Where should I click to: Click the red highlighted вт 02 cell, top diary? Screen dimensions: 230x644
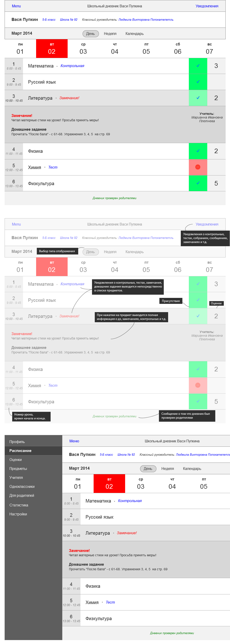52,48
